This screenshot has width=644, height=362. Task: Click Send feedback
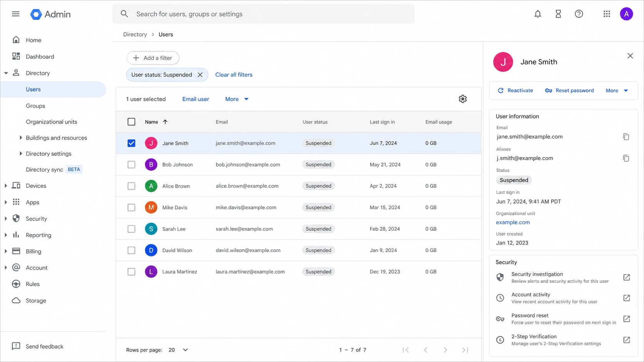(x=44, y=346)
